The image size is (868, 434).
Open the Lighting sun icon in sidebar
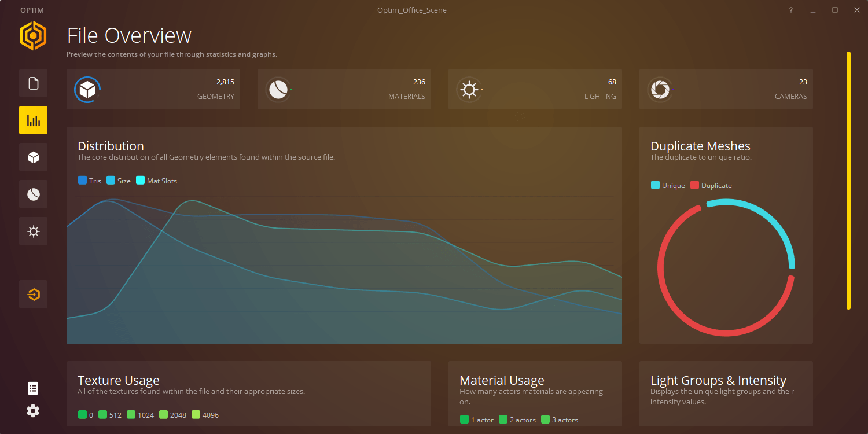33,231
